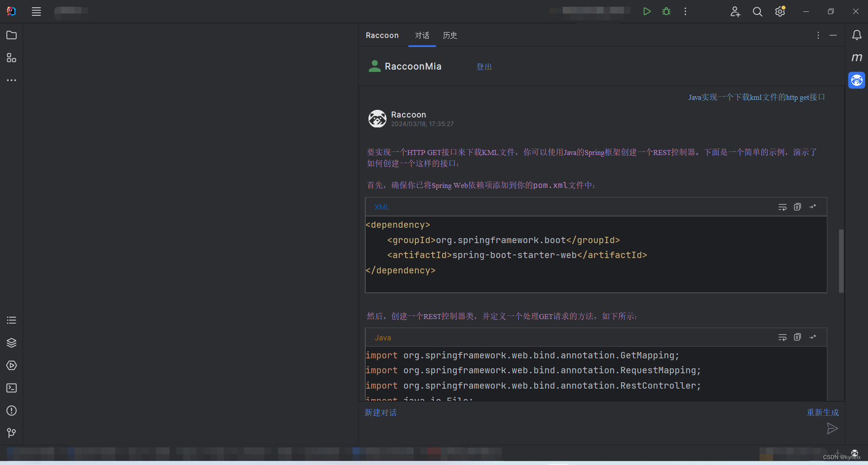Click the Java language label
Image resolution: width=868 pixels, height=465 pixels.
click(383, 338)
